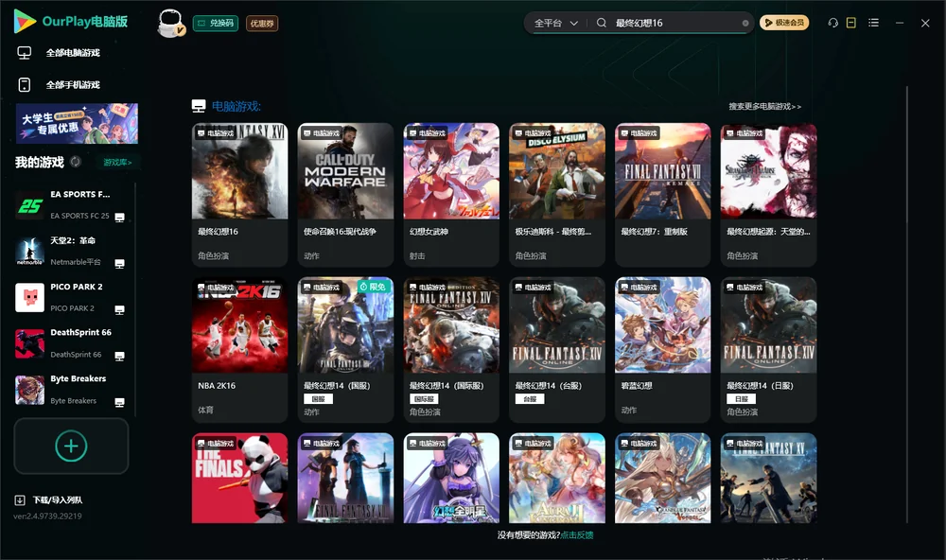Open the 最终幻想14 (台服) game card
Image resolution: width=946 pixels, height=560 pixels.
(557, 349)
